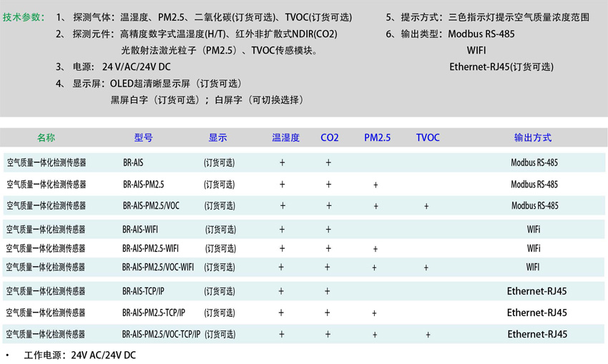This screenshot has height=364, width=608.
Task: Click the TVOC plus mark for BR-AIS-PM2.5/VOC-WIFI
Action: point(426,267)
